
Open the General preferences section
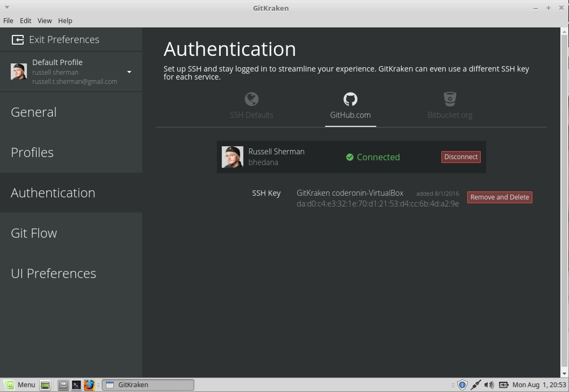71,112
